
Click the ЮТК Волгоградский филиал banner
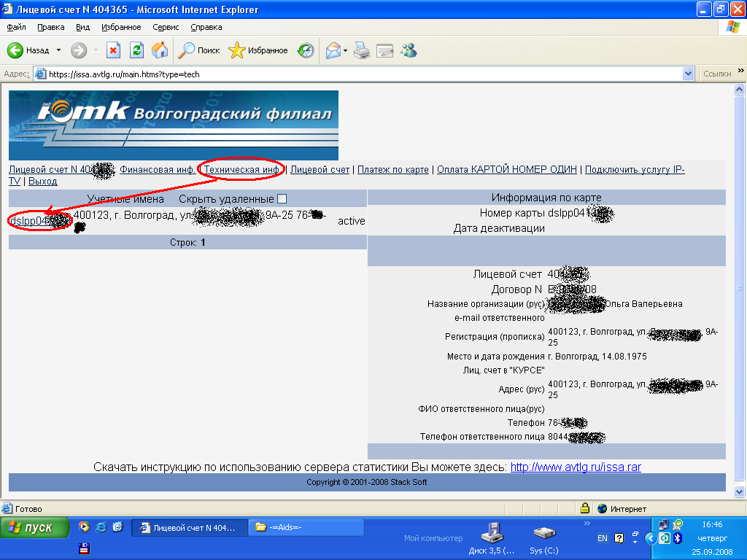pos(174,125)
